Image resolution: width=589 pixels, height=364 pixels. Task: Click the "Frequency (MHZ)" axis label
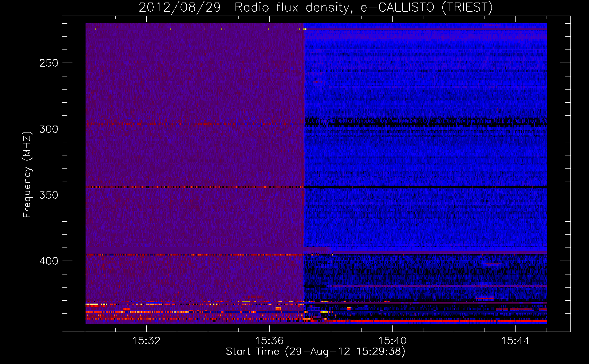(27, 174)
